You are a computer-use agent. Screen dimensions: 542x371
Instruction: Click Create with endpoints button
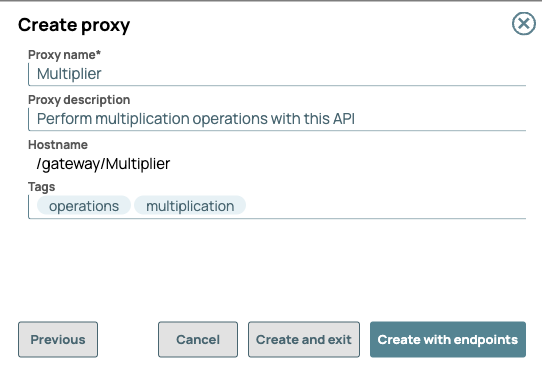coord(448,340)
